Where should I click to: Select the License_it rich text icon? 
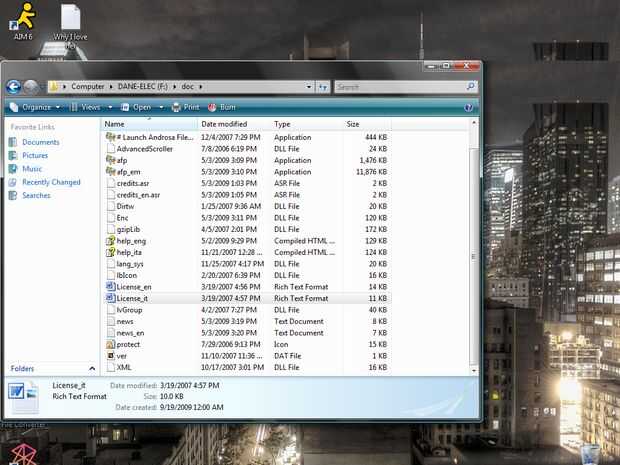pos(110,298)
